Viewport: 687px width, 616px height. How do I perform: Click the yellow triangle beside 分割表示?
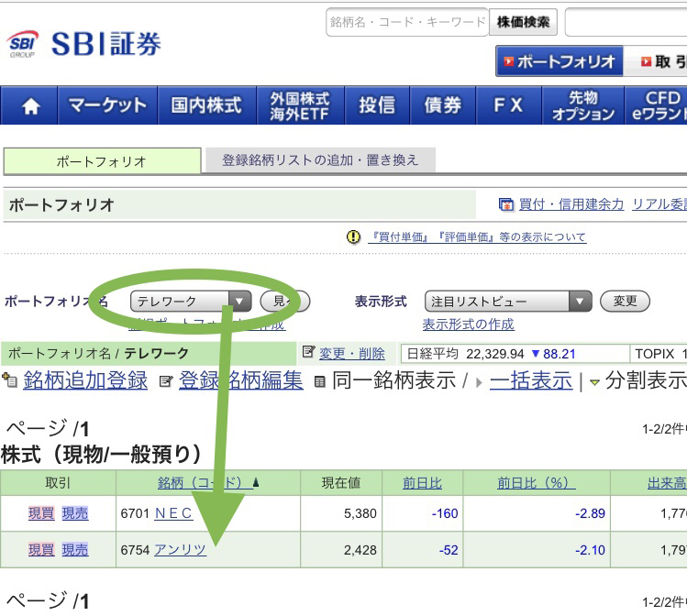pyautogui.click(x=594, y=382)
